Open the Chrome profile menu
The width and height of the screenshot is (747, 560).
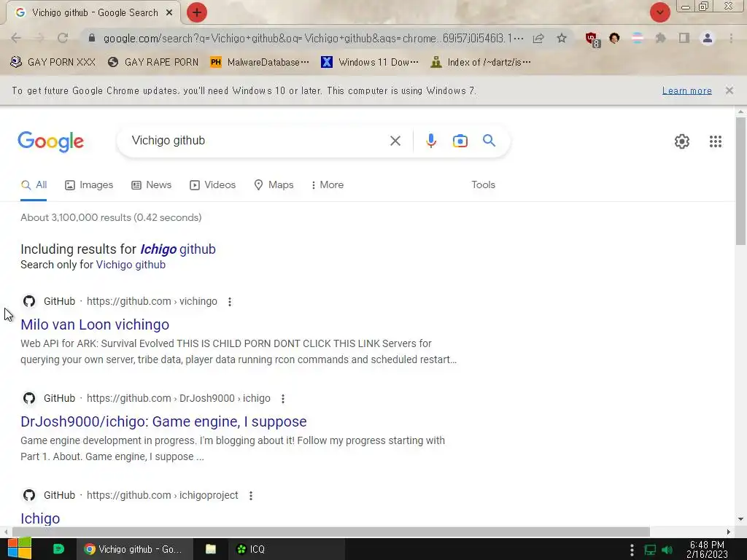pyautogui.click(x=708, y=38)
